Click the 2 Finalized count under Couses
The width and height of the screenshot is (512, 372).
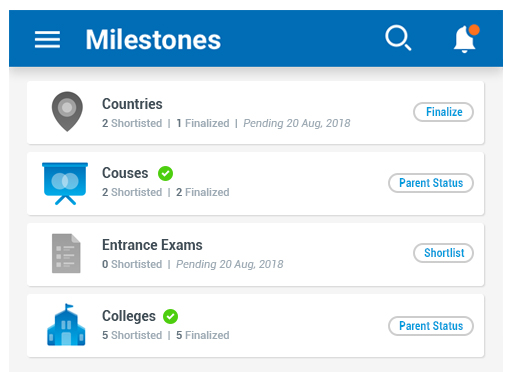coord(203,192)
